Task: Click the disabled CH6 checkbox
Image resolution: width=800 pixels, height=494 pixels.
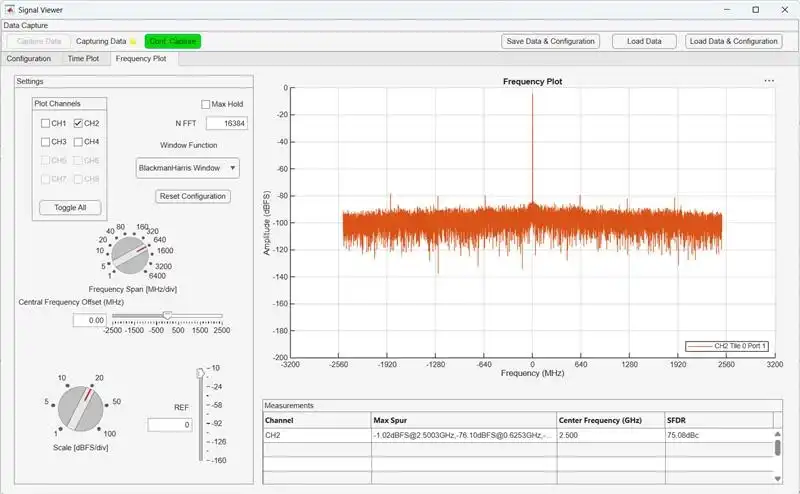Action: coord(78,160)
